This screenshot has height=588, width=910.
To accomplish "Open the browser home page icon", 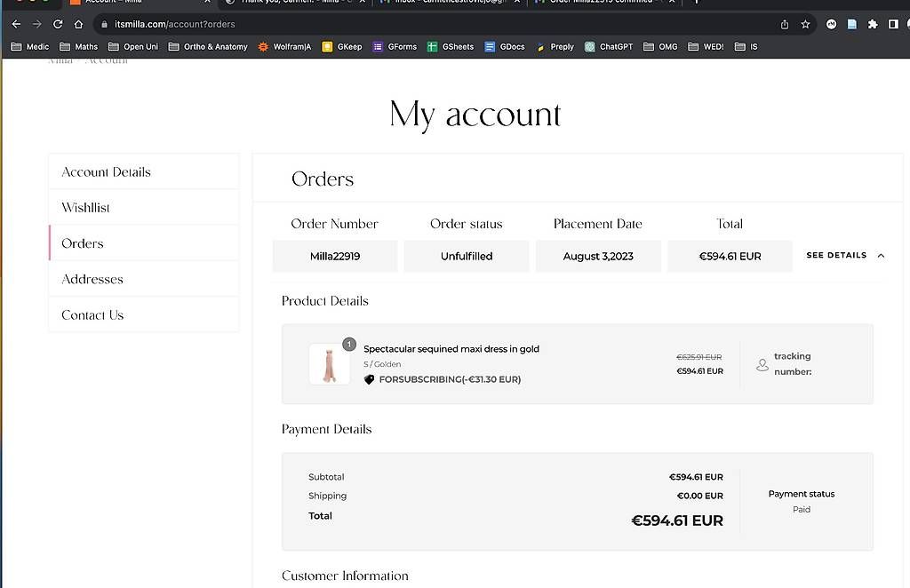I will coord(78,24).
